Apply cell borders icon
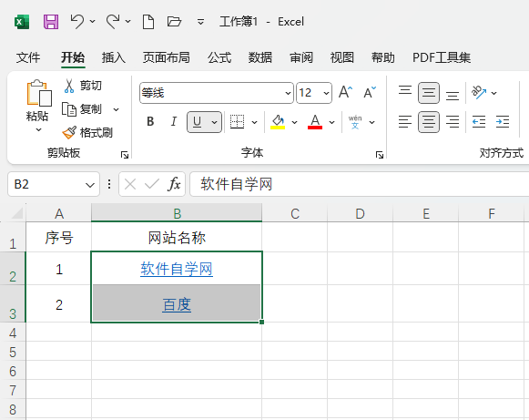The width and height of the screenshot is (529, 420). click(x=237, y=122)
